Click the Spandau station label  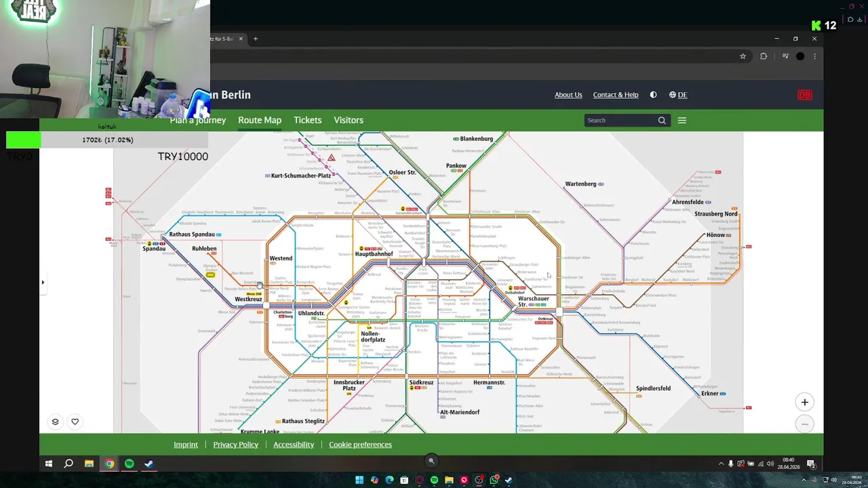154,249
